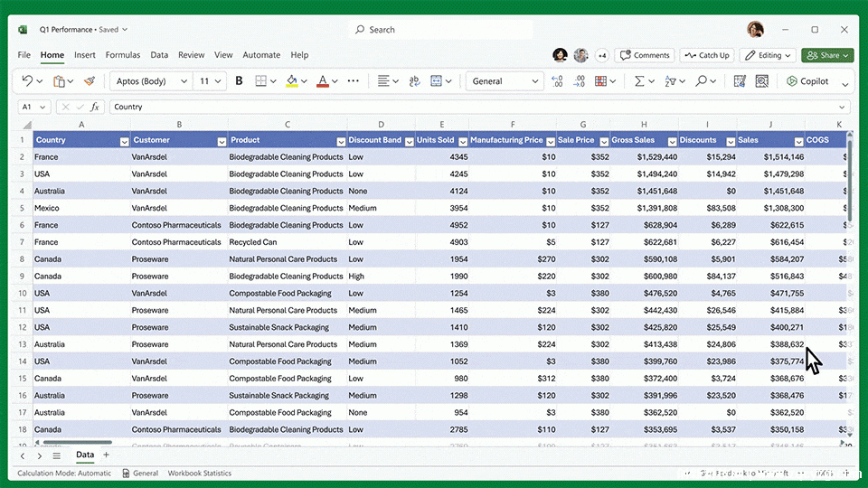This screenshot has width=868, height=488.
Task: Open Copilot from the ribbon
Action: tap(807, 80)
